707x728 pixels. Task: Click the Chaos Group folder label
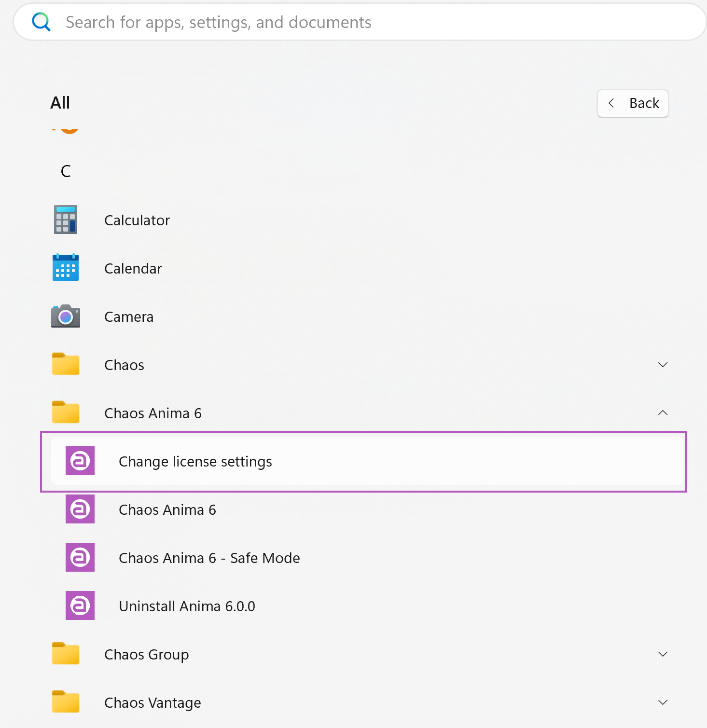point(147,655)
